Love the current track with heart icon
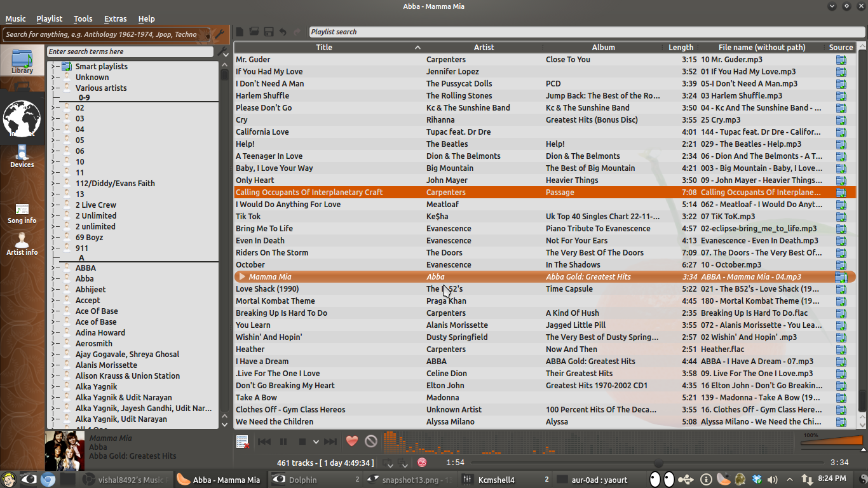Image resolution: width=868 pixels, height=488 pixels. tap(352, 441)
